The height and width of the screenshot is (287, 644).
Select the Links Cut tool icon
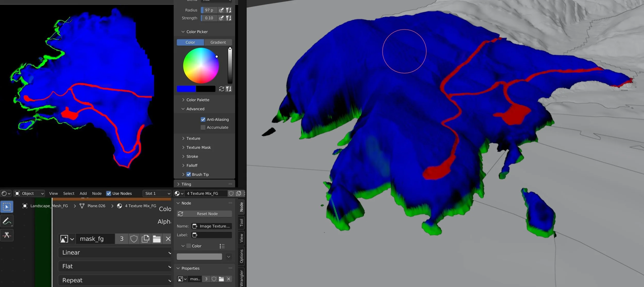(7, 235)
